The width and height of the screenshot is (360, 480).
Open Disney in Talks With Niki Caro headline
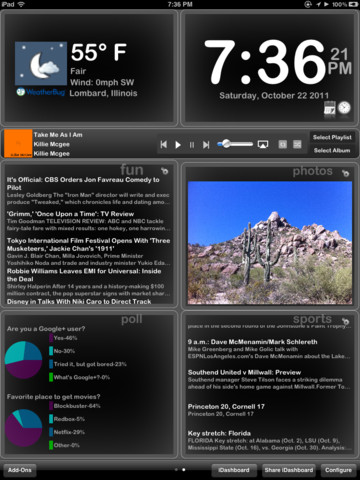pos(79,301)
